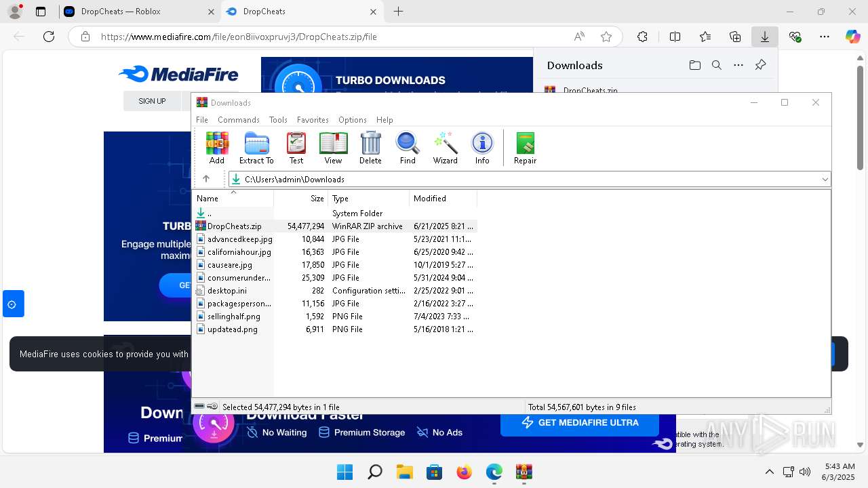868x488 pixels.
Task: Click the Edge downloads toolbar button
Action: 764,37
